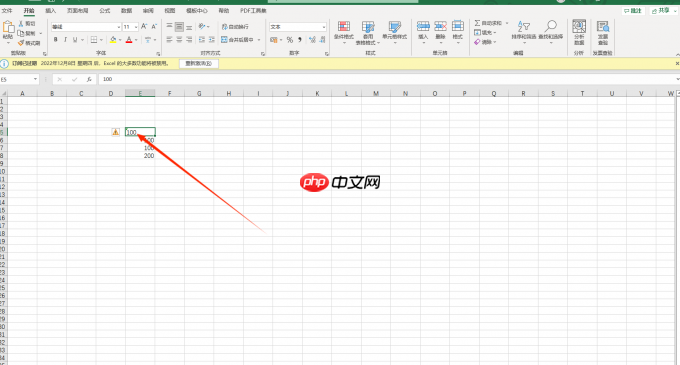Viewport: 680px width, 365px height.
Task: Open the borders dropdown arrow
Action: (101, 40)
